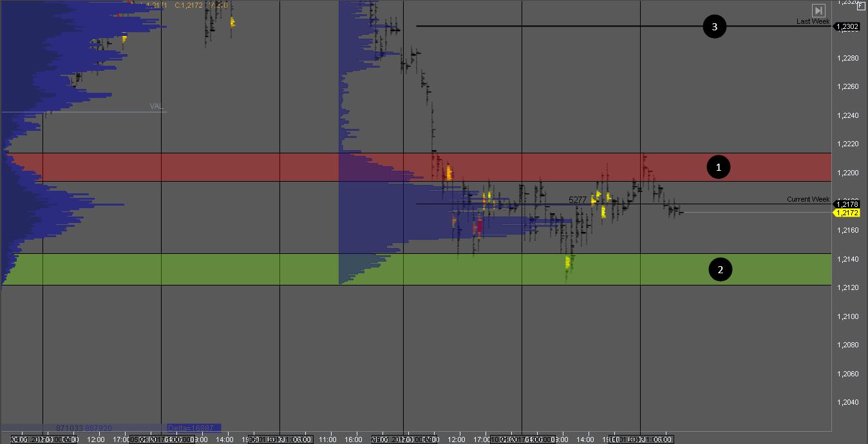Click the Last Week level label
868x444 pixels.
pyautogui.click(x=813, y=21)
